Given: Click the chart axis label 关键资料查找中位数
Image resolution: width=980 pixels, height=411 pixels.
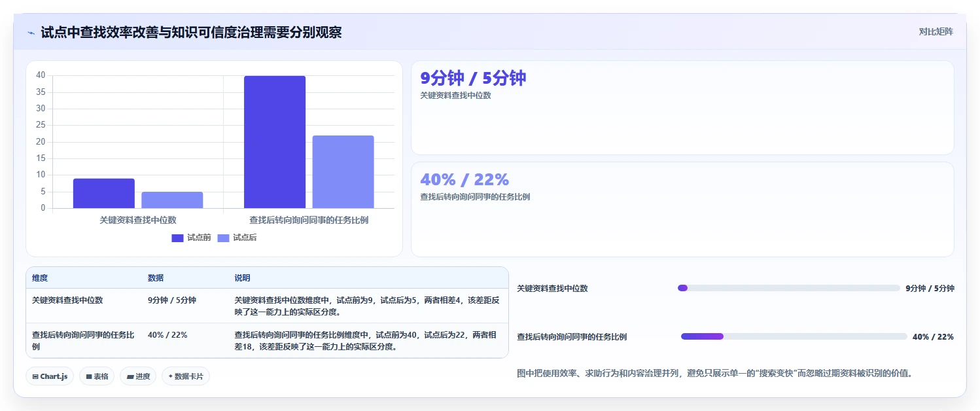Looking at the screenshot, I should 138,221.
